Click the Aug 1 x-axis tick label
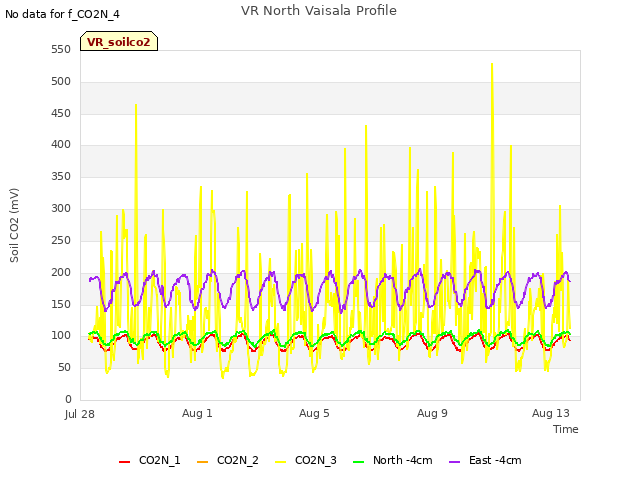Viewport: 640px width, 480px height. click(x=197, y=413)
